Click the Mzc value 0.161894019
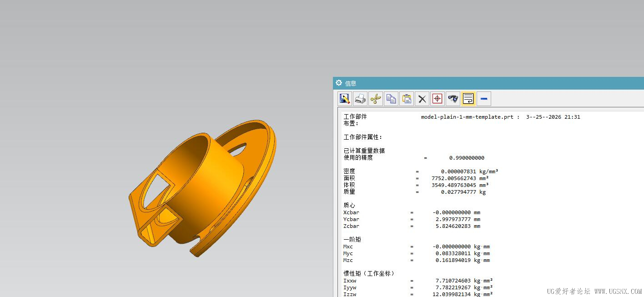Viewport: 644px width, 297px height. (x=453, y=260)
